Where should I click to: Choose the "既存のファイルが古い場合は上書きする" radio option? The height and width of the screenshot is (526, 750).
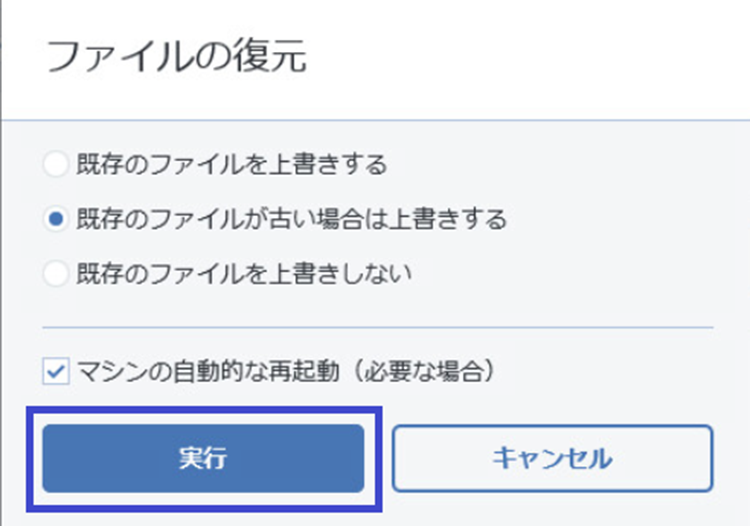coord(56,218)
